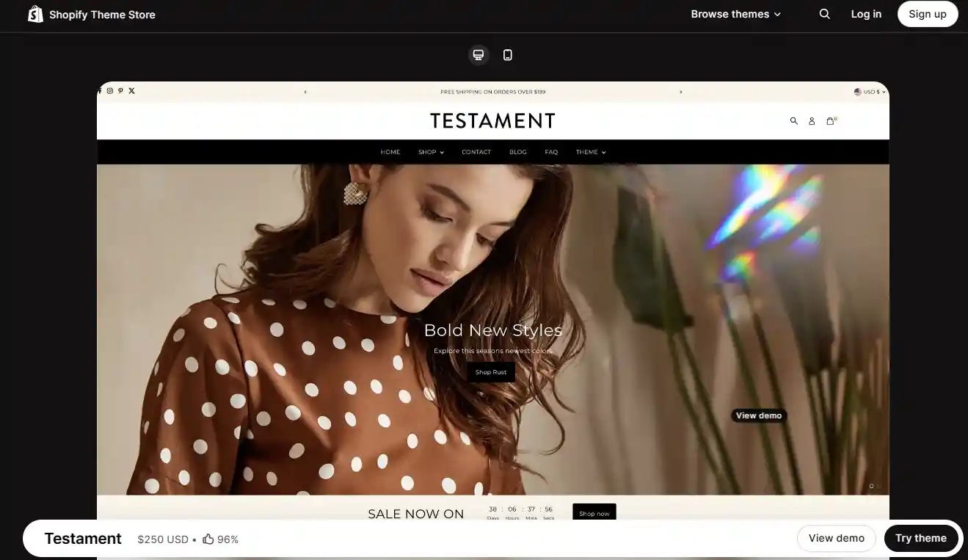Expand the SHOP menu in the preview
Screen dimensions: 968x560
[x=432, y=152]
